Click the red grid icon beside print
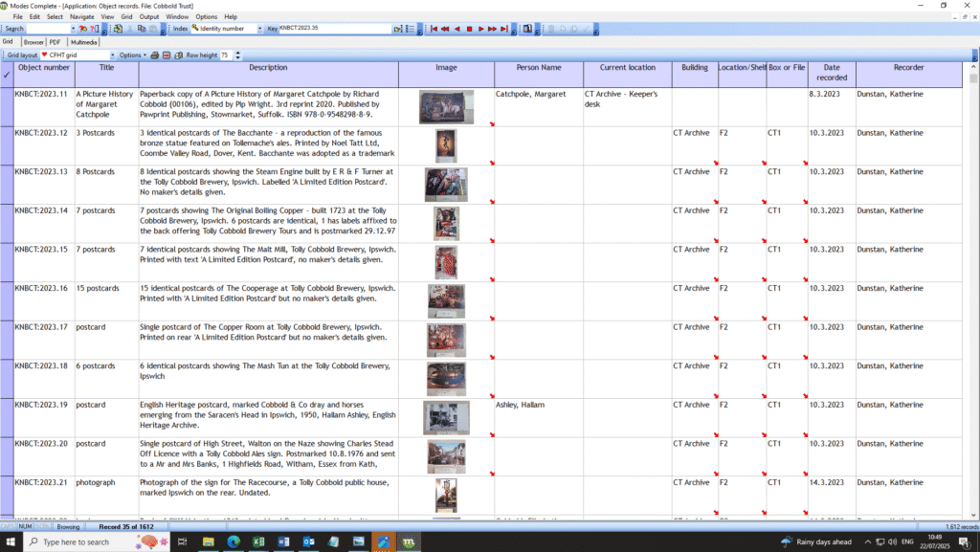This screenshot has width=980, height=552. pyautogui.click(x=167, y=55)
